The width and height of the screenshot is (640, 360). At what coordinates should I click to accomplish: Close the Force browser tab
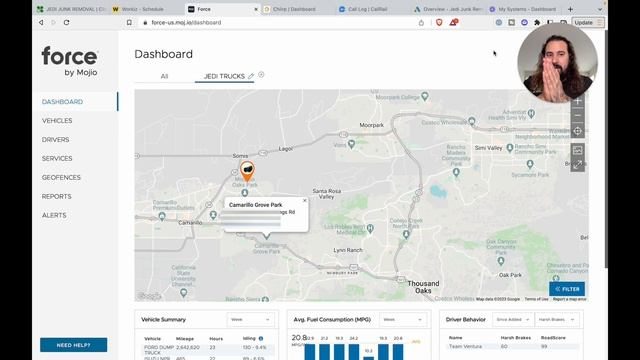click(256, 9)
